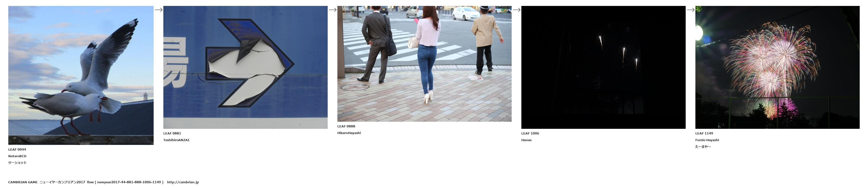
Task: Click the CAMBRIAN GAME footer text
Action: (x=23, y=182)
